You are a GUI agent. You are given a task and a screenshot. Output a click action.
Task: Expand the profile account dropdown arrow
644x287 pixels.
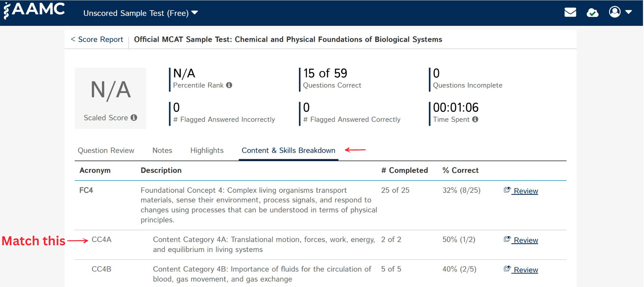(x=629, y=12)
